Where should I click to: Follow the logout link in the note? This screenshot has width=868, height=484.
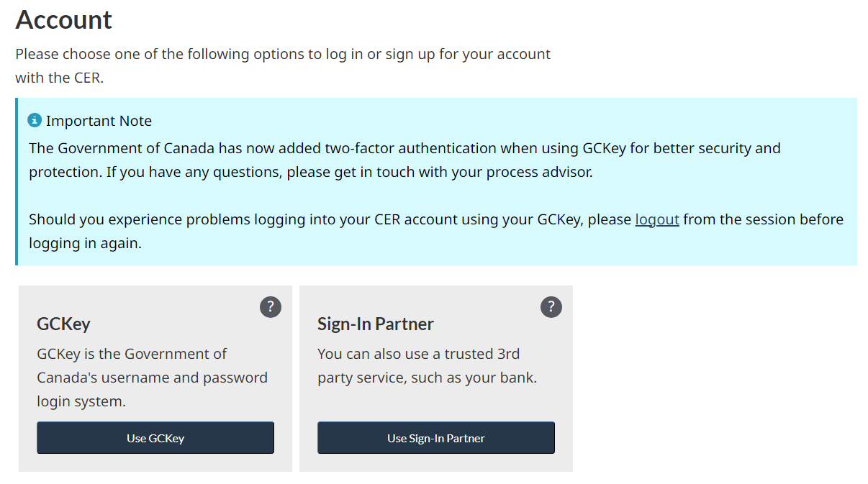(657, 219)
